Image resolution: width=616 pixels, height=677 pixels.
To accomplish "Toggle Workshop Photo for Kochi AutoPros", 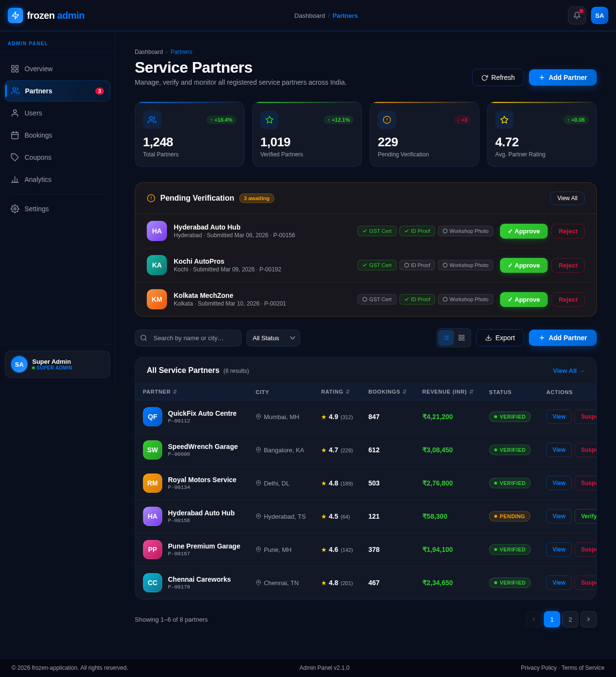I will [x=465, y=265].
